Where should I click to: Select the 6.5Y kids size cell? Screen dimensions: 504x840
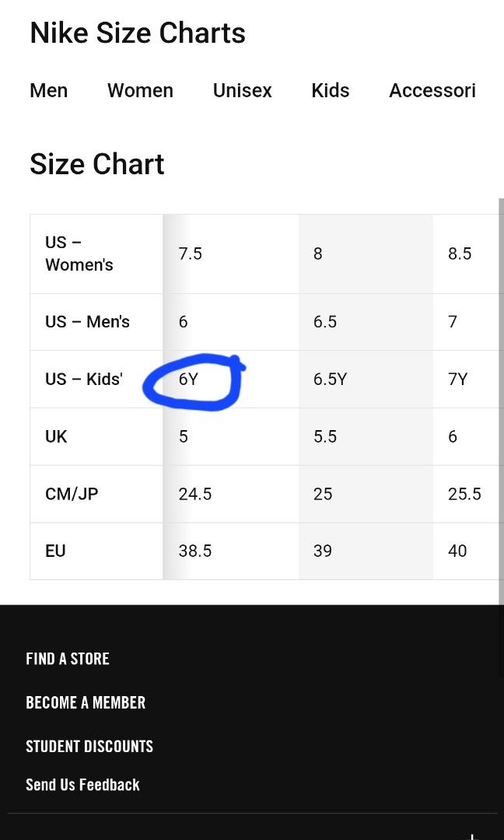click(366, 380)
